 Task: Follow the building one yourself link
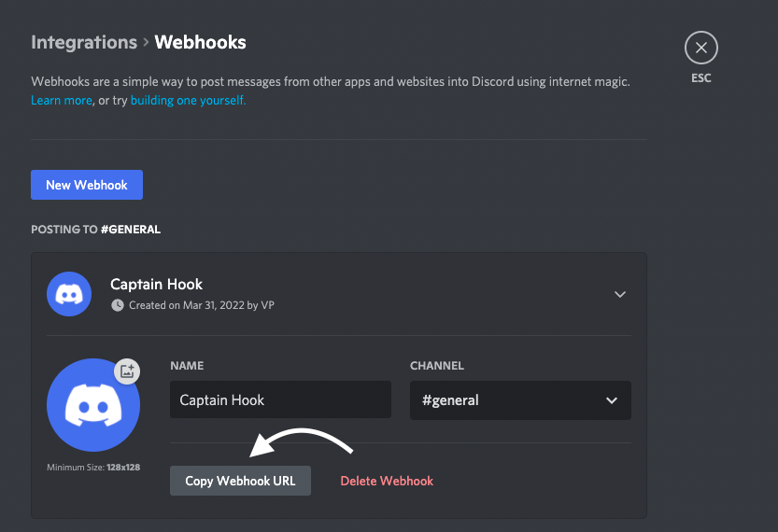(x=188, y=100)
